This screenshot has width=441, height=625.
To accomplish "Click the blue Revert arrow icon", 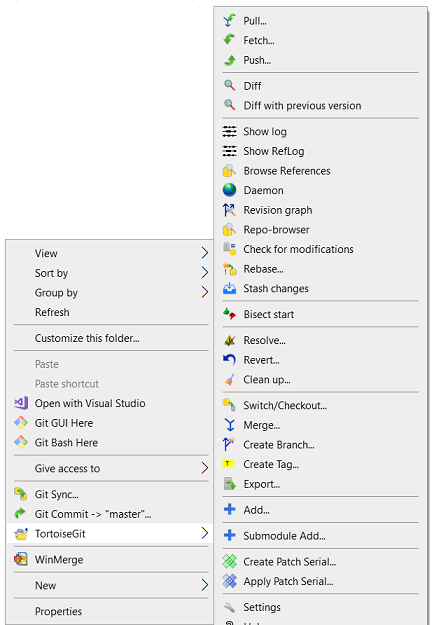I will [229, 360].
